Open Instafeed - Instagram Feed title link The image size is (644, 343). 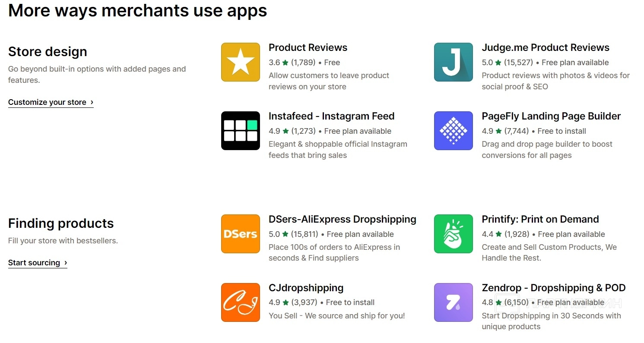pyautogui.click(x=331, y=116)
